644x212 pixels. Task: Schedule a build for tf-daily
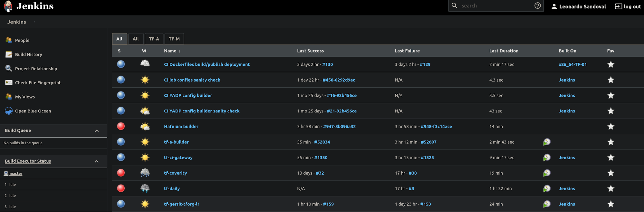547,188
